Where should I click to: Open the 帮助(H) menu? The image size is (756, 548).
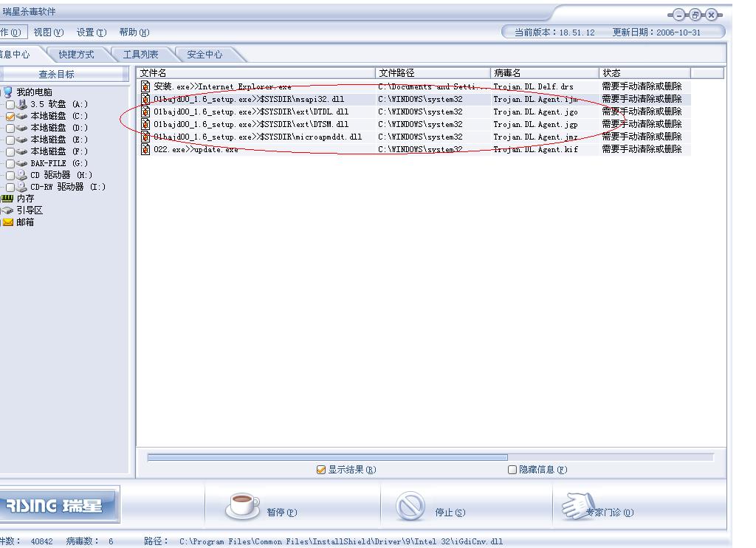pyautogui.click(x=134, y=32)
